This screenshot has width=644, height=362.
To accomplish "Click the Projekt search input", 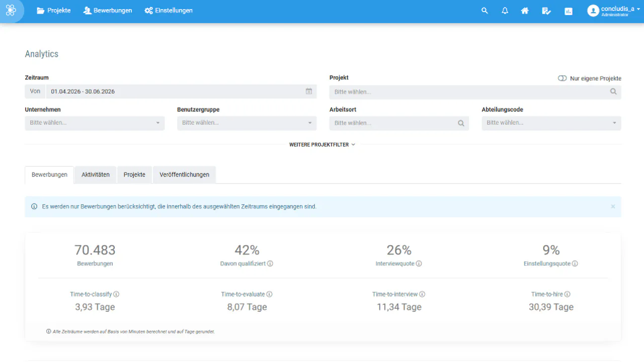I will click(x=475, y=92).
